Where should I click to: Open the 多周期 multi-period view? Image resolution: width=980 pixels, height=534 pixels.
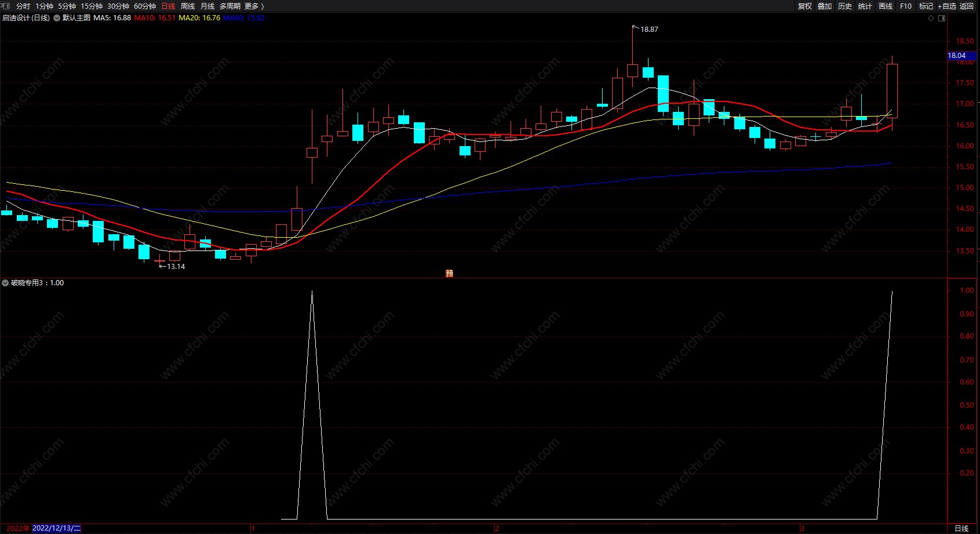[x=230, y=6]
